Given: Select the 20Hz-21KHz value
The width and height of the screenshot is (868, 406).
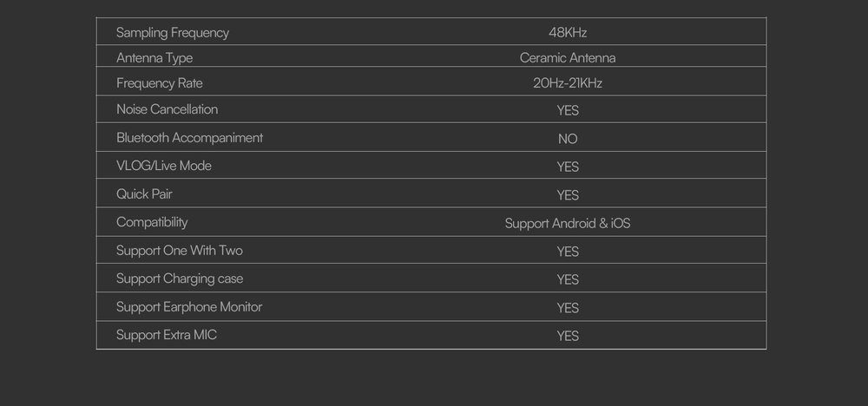Looking at the screenshot, I should [568, 83].
